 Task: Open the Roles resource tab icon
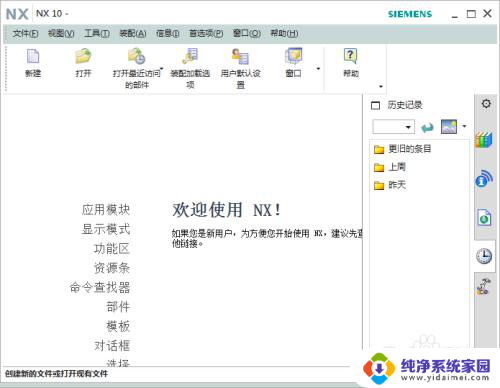(x=484, y=287)
